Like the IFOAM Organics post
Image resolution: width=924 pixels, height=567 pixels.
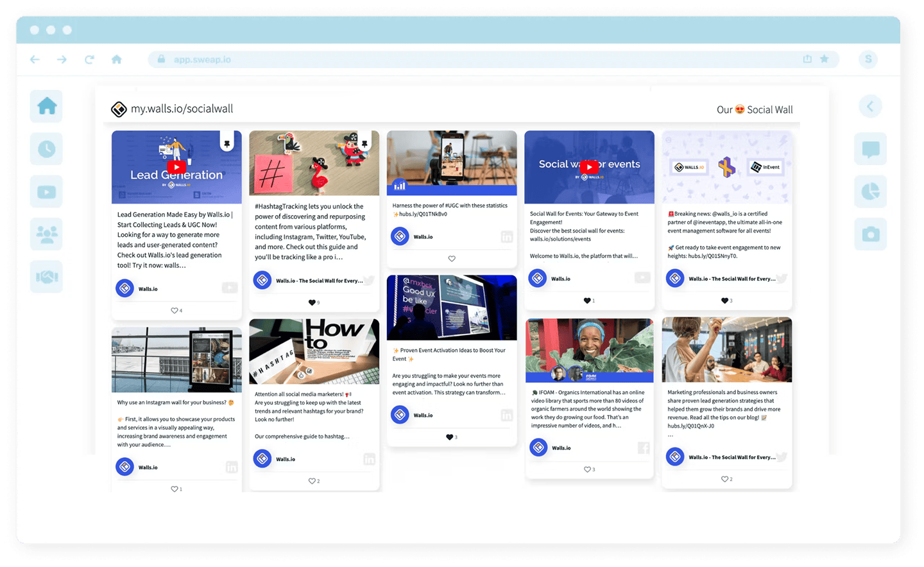(x=587, y=469)
